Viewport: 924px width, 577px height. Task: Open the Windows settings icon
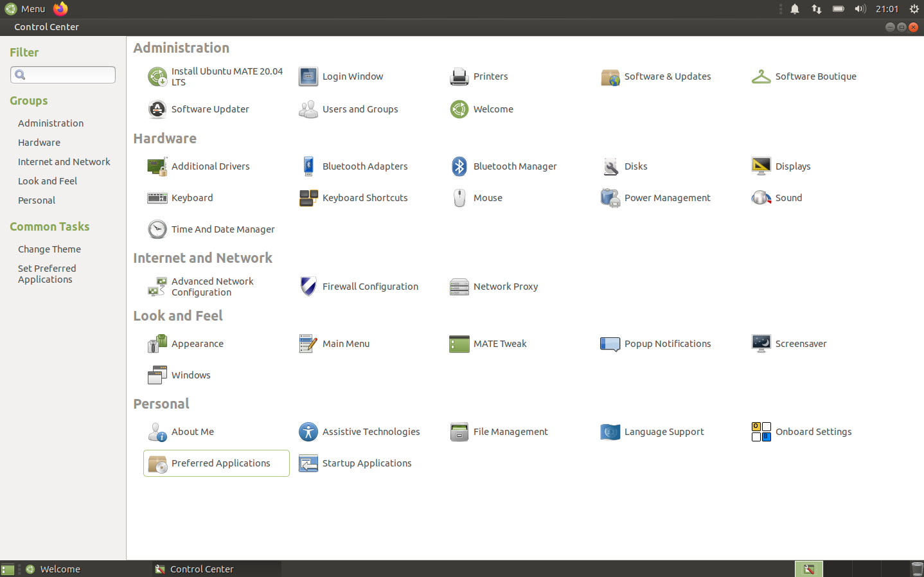(x=157, y=375)
